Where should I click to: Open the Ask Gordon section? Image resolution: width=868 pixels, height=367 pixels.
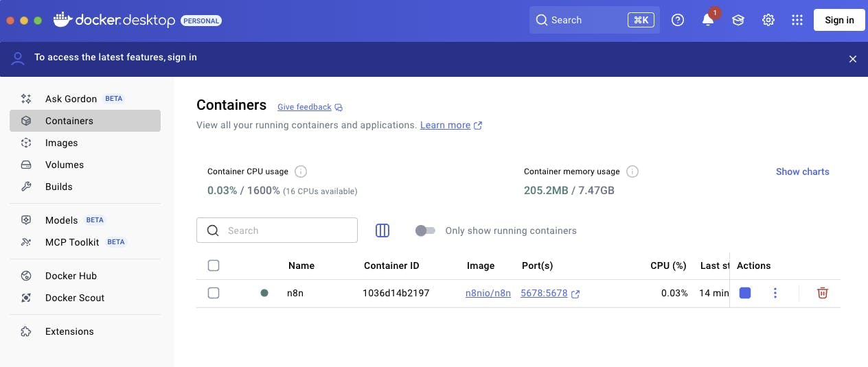85,99
